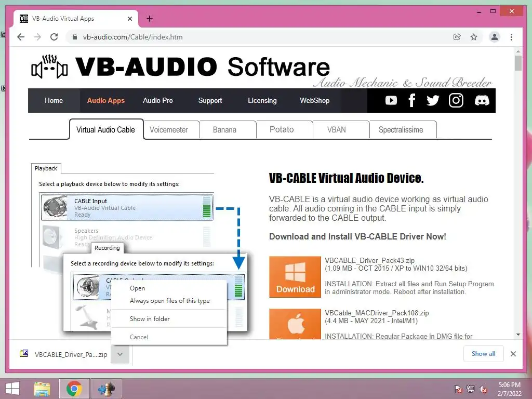532x399 pixels.
Task: Click the Action Center flag tray icon
Action: click(x=458, y=389)
